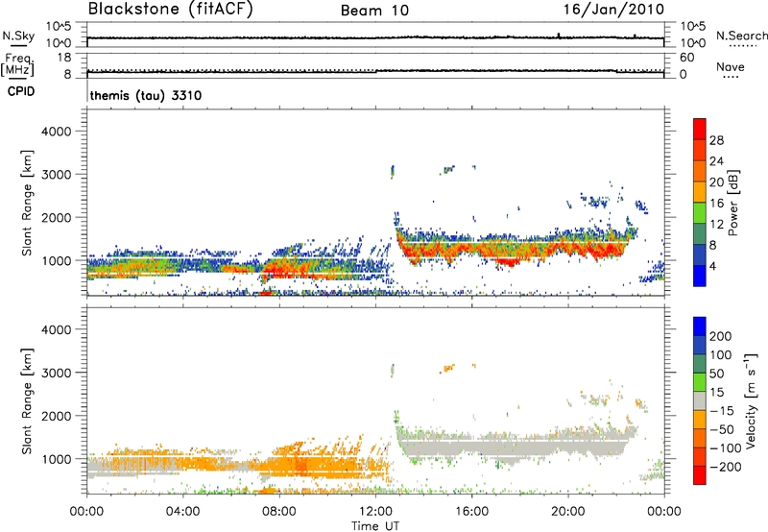Pick the gray ±15 velocity colorbar segment
Screen dimensions: 768x532
(x=700, y=401)
